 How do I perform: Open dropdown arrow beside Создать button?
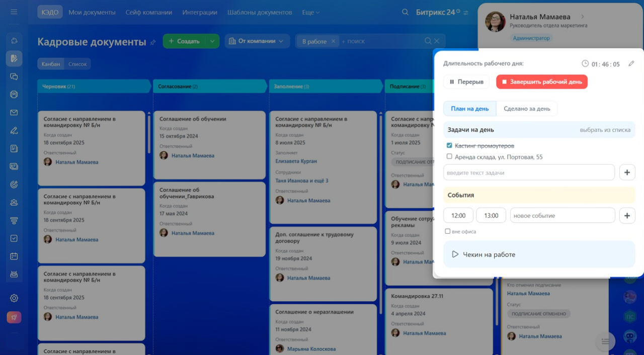[212, 41]
